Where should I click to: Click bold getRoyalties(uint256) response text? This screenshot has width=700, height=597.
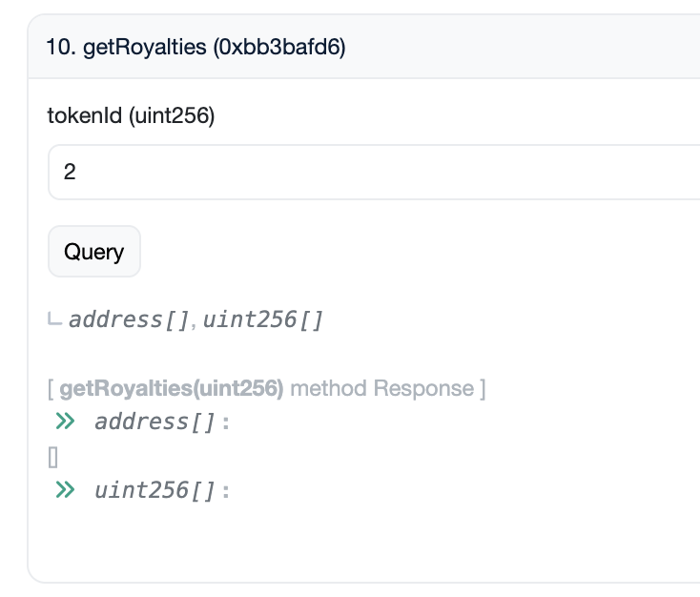pyautogui.click(x=172, y=389)
